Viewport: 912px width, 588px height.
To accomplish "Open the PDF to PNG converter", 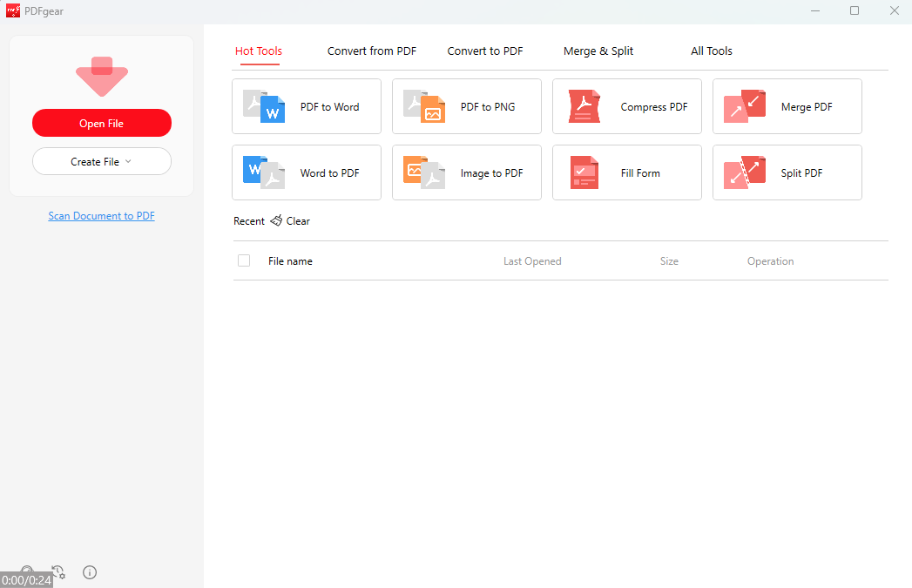I will pos(466,106).
